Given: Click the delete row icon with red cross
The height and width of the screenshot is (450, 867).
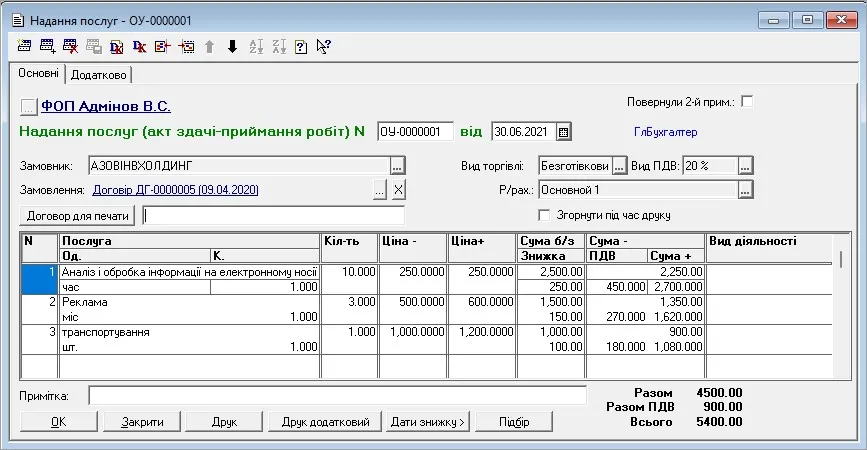Looking at the screenshot, I should [x=71, y=46].
